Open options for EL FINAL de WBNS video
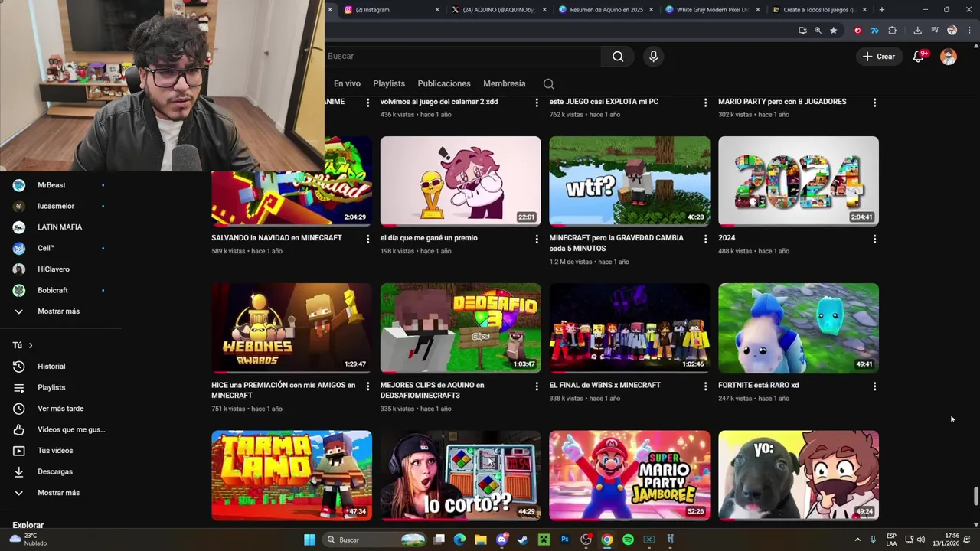This screenshot has width=980, height=551. pos(705,386)
